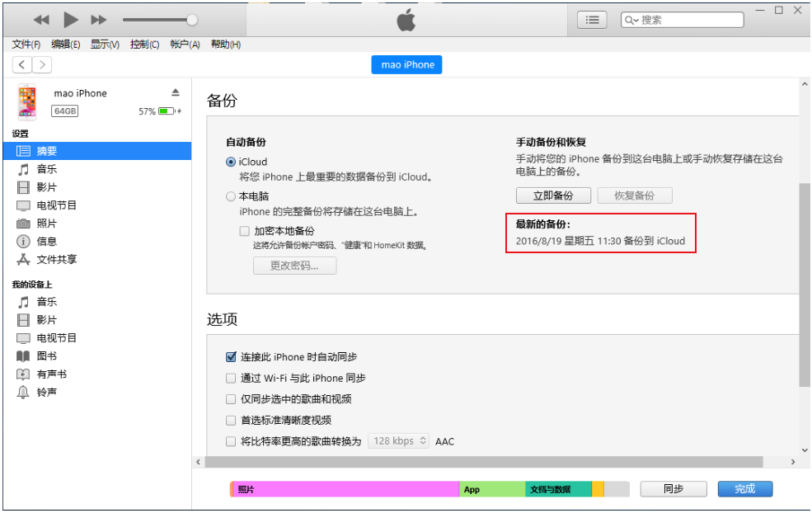The height and width of the screenshot is (513, 812).
Task: Open the 编辑(E) menu
Action: 65,45
